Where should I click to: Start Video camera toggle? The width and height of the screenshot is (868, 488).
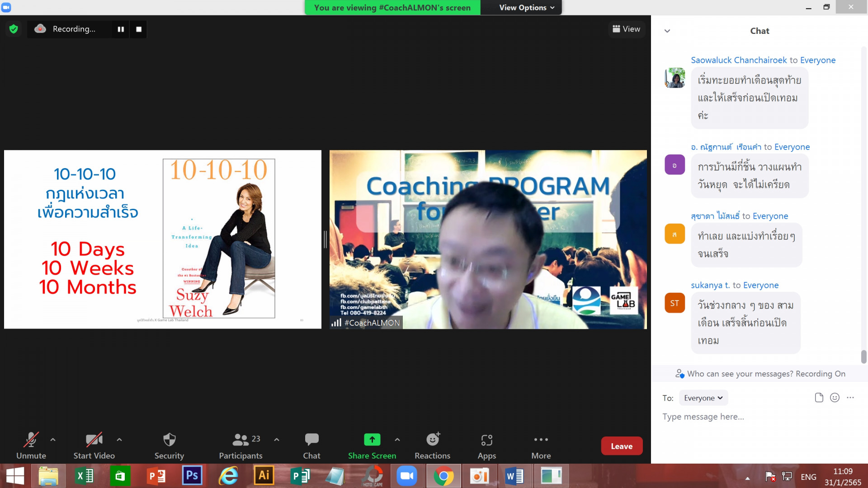point(94,446)
